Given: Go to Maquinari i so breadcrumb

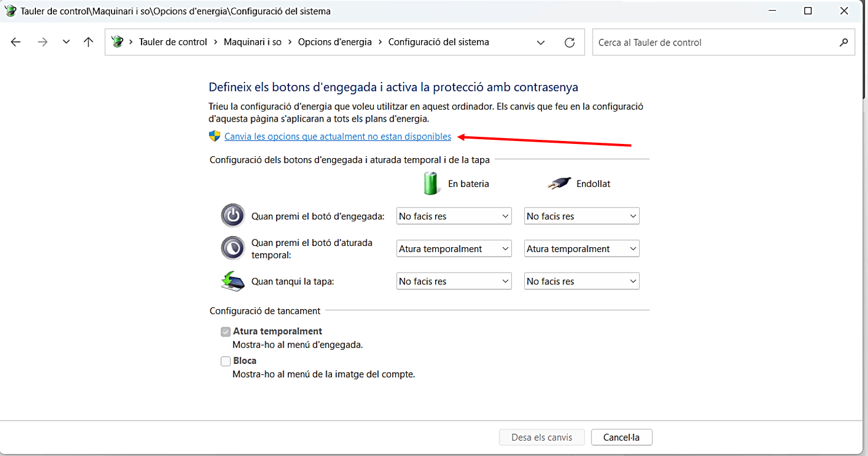Looking at the screenshot, I should (x=252, y=42).
